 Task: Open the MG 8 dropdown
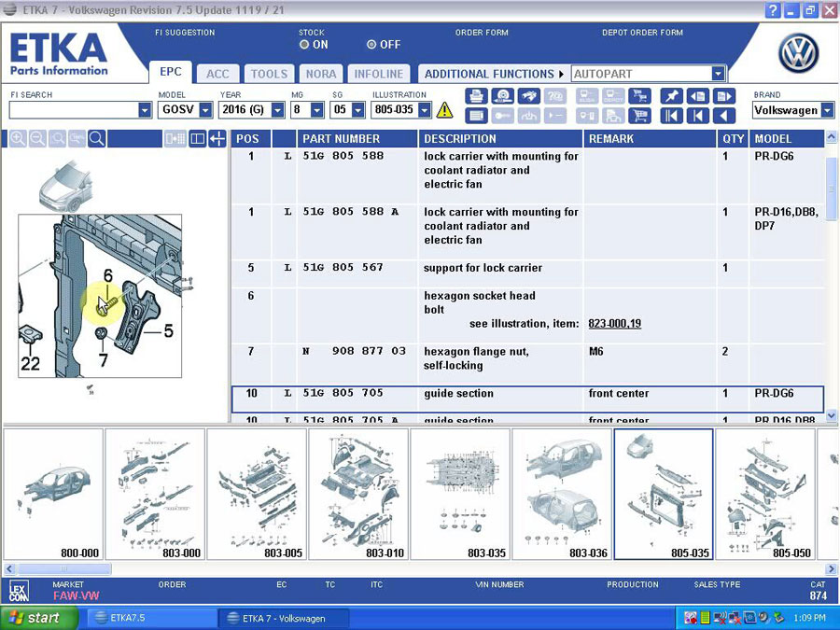[x=317, y=110]
